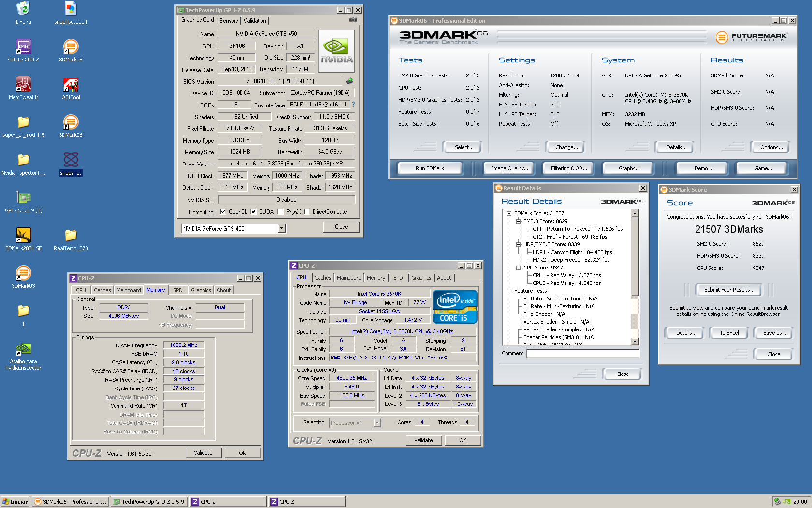Select the GT1 - Return To Proxycon row
Viewport: 812px width, 508px height.
(578, 229)
